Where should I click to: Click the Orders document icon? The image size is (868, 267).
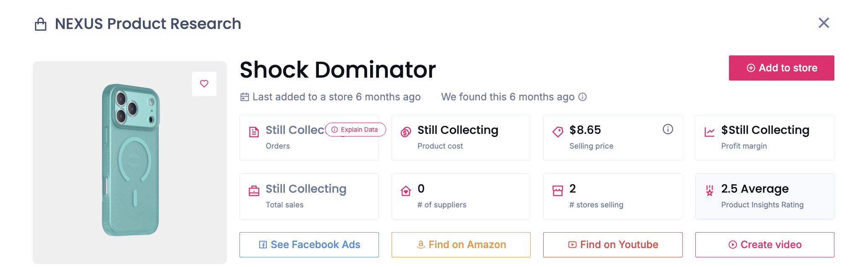click(254, 132)
